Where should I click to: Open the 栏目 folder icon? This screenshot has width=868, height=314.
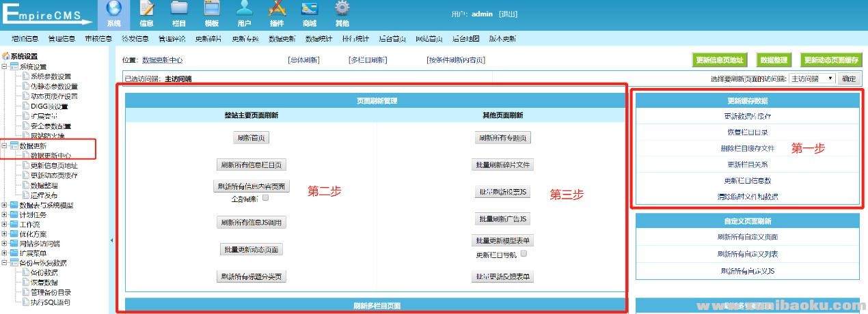pyautogui.click(x=179, y=10)
